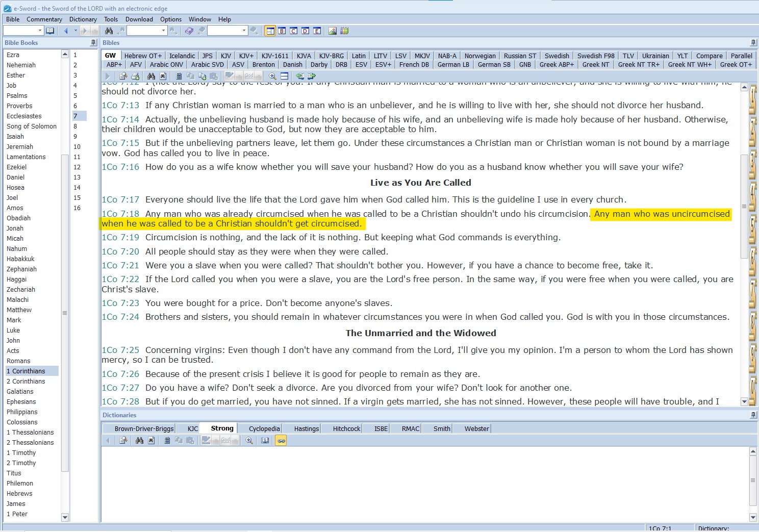Switch to the KJV Bible tab
759x532 pixels.
[225, 56]
